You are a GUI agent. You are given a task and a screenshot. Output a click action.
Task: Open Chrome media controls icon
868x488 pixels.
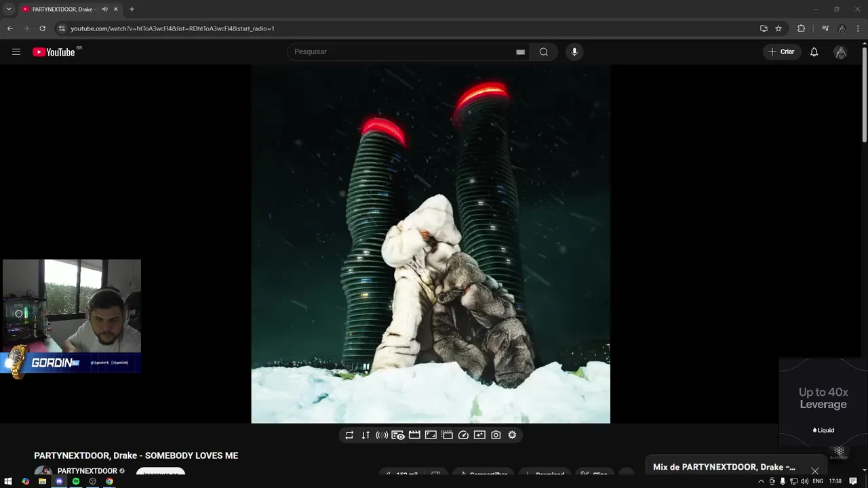coord(825,28)
